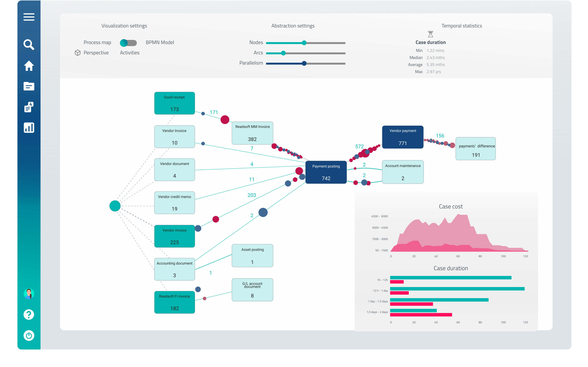Open the Perspective selector

(96, 53)
